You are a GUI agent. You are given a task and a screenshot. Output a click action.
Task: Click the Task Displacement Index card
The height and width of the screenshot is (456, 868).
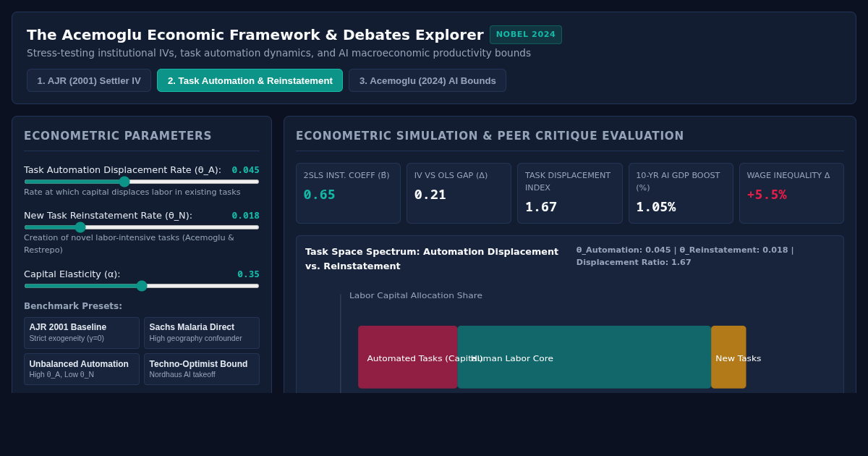tap(570, 193)
